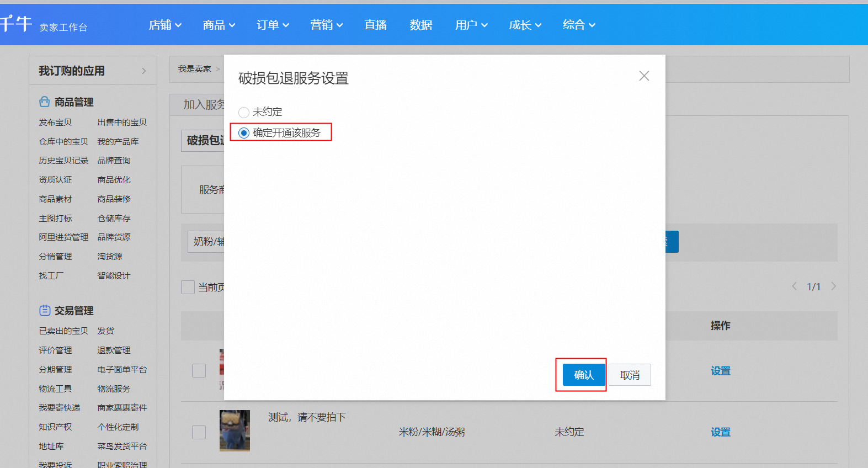Expand 我订购的应用 chevron arrow
Image resolution: width=868 pixels, height=468 pixels.
(x=144, y=71)
